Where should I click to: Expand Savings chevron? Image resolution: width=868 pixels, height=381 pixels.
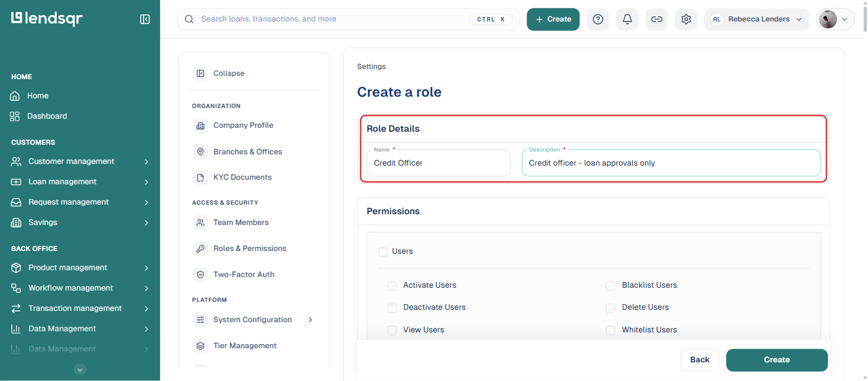pyautogui.click(x=146, y=223)
